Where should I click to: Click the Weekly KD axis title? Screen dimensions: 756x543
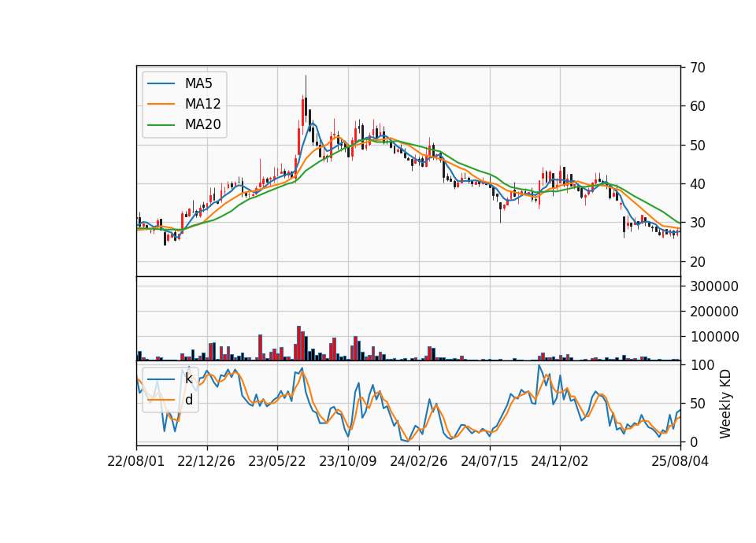[x=725, y=404]
